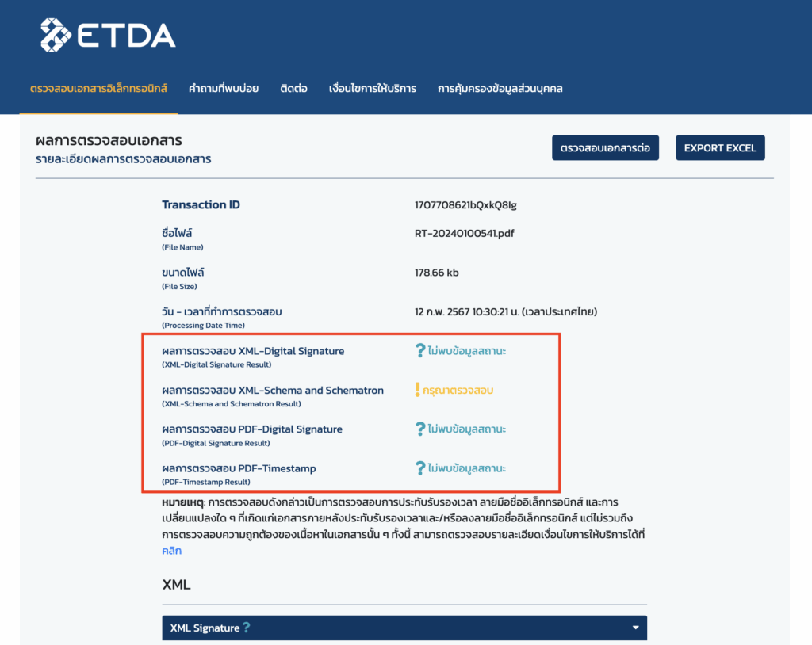This screenshot has width=812, height=645.
Task: Click ไม่พบข้อมูลสถานะ status for XML-Digital Signature
Action: [x=466, y=350]
